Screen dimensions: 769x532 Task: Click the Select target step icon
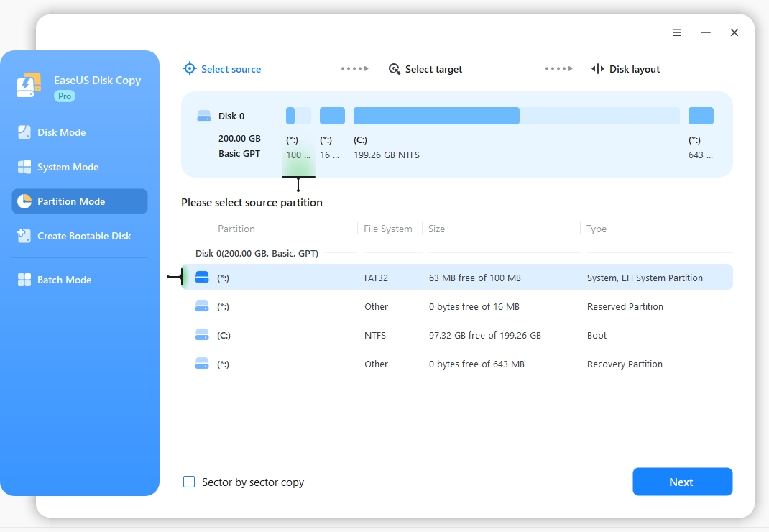click(395, 69)
